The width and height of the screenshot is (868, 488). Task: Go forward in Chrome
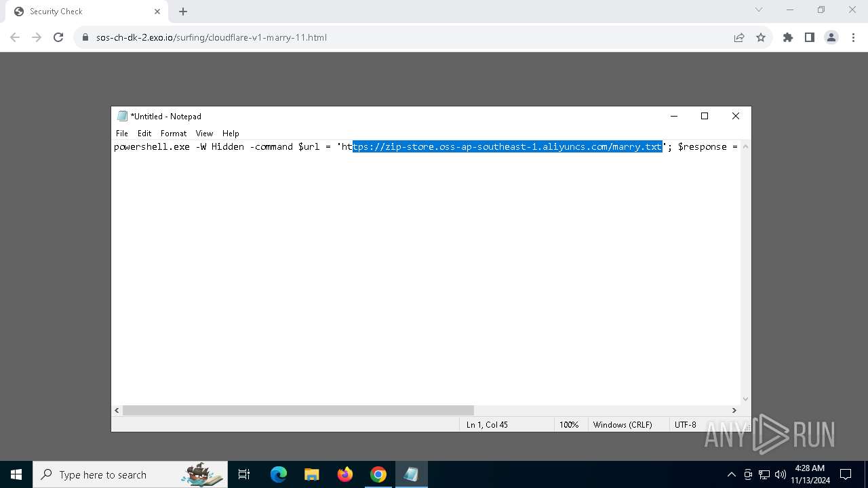(x=37, y=37)
